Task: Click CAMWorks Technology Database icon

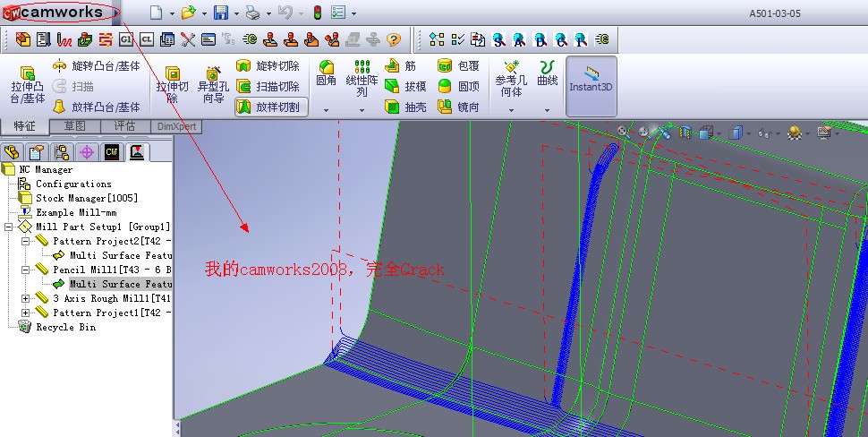Action: (167, 39)
